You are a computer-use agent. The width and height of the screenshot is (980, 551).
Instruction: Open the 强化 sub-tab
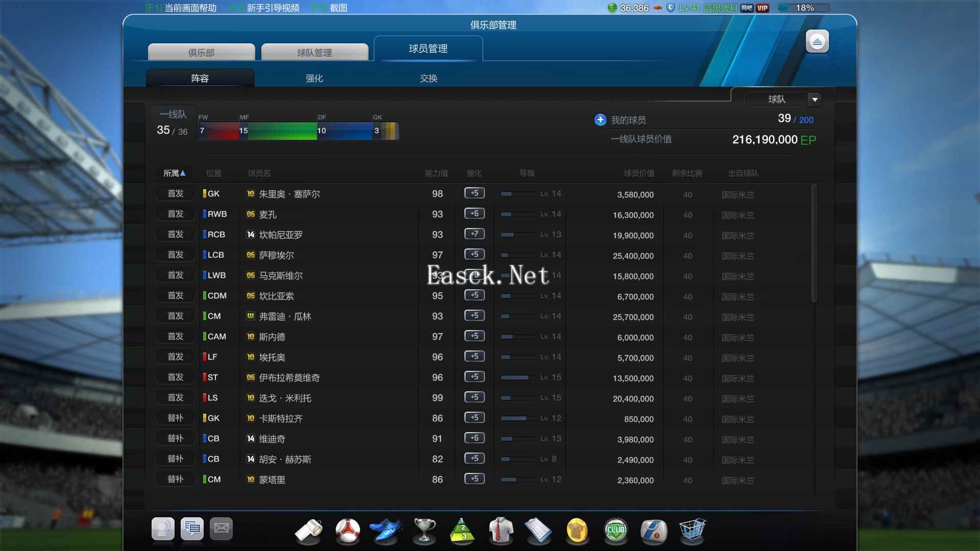tap(314, 78)
